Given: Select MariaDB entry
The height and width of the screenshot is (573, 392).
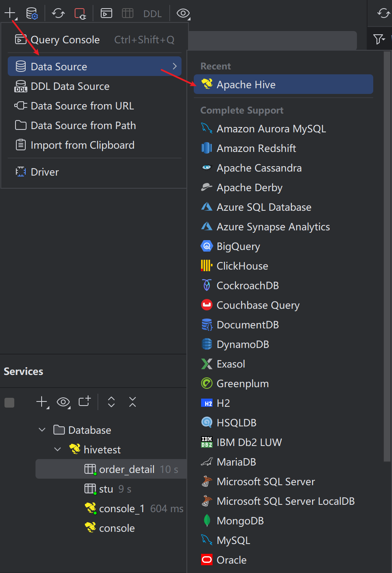Looking at the screenshot, I should click(x=283, y=462).
